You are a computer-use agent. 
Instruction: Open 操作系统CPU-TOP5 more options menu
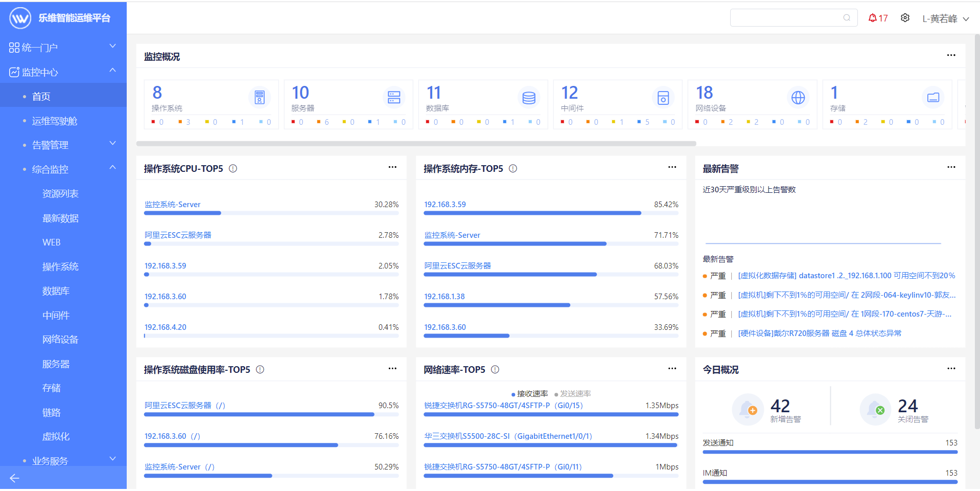pyautogui.click(x=392, y=167)
